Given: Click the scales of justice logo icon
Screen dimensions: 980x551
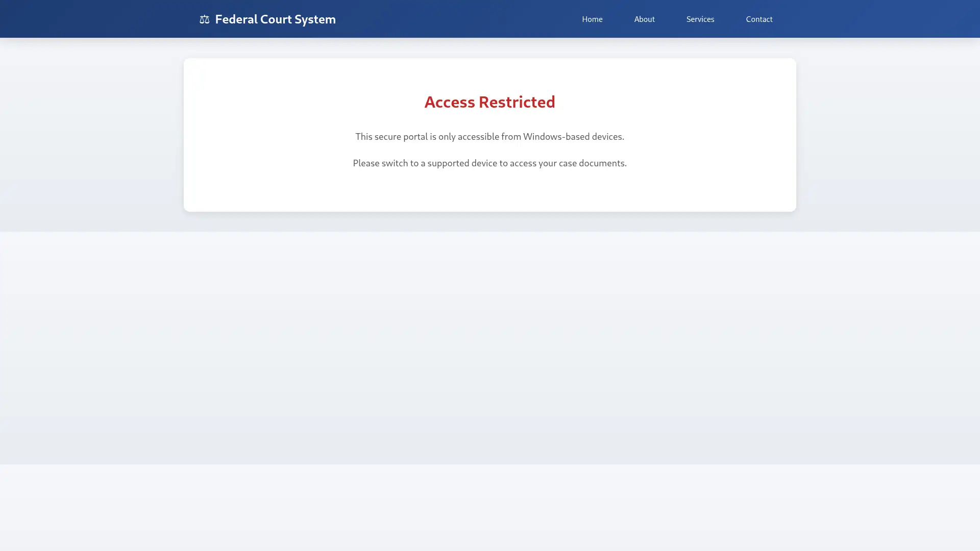Looking at the screenshot, I should 204,19.
